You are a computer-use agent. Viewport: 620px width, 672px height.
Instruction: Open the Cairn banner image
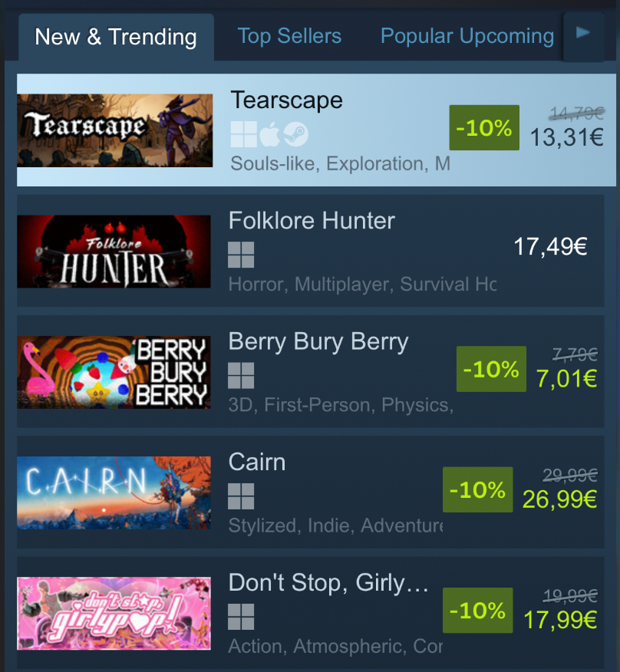pyautogui.click(x=114, y=492)
